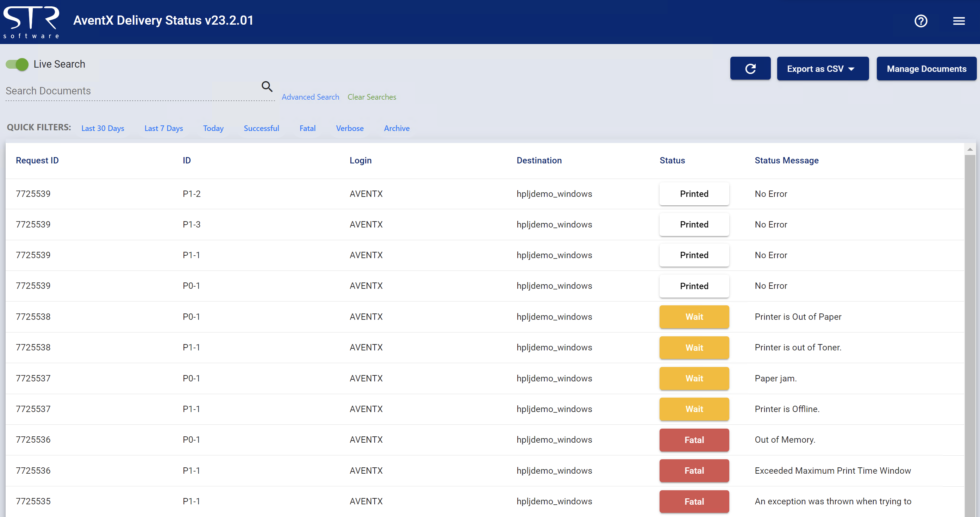Apply the Last 30 Days quick filter

(x=103, y=128)
